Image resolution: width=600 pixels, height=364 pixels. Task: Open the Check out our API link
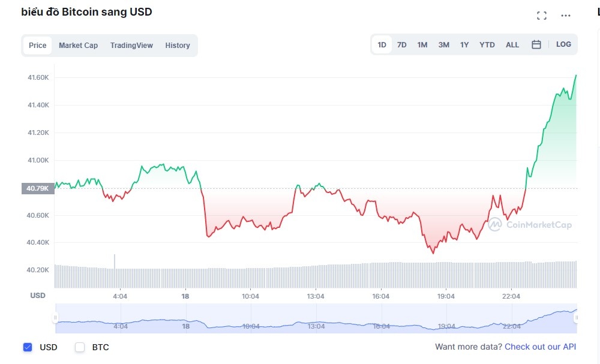pyautogui.click(x=540, y=347)
